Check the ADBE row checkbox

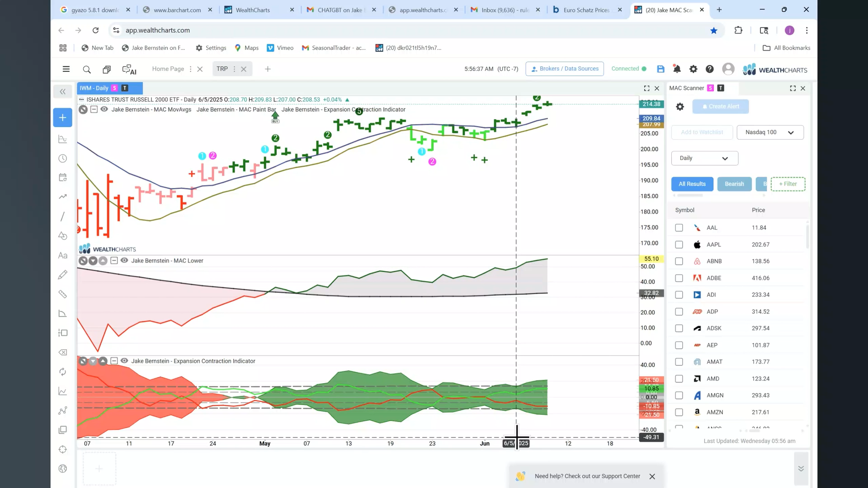[x=679, y=278]
